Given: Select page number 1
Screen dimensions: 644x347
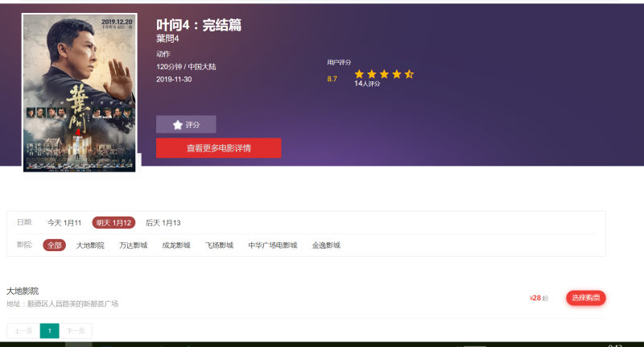Looking at the screenshot, I should pyautogui.click(x=50, y=331).
